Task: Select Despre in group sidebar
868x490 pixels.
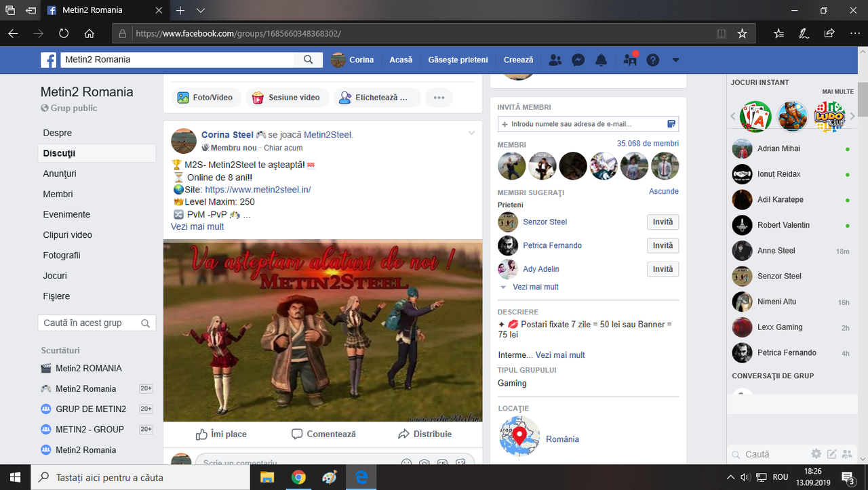Action: point(58,133)
